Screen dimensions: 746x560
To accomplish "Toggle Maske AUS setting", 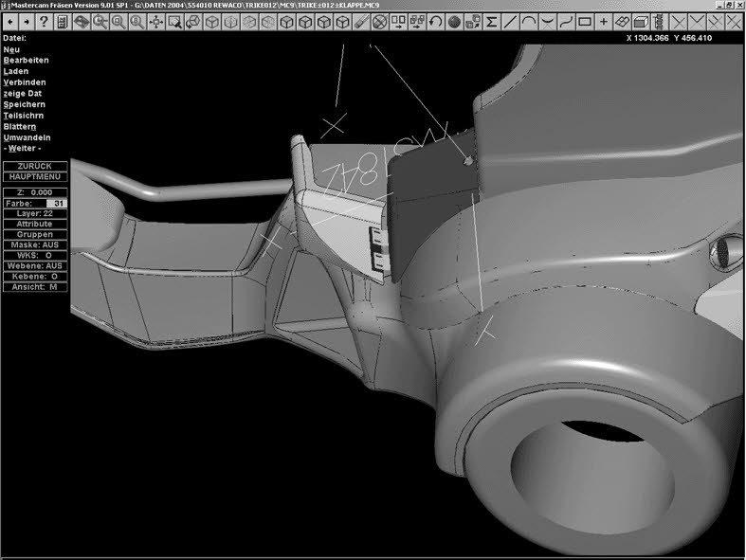I will click(35, 244).
